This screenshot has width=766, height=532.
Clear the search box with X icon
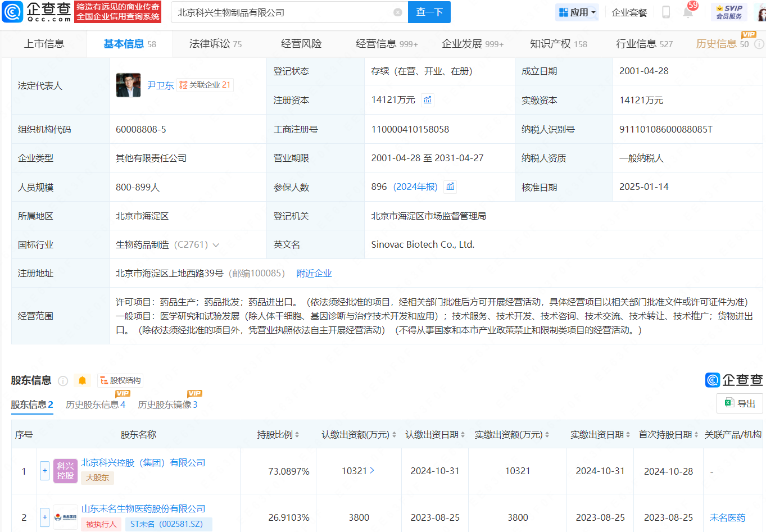pyautogui.click(x=398, y=12)
